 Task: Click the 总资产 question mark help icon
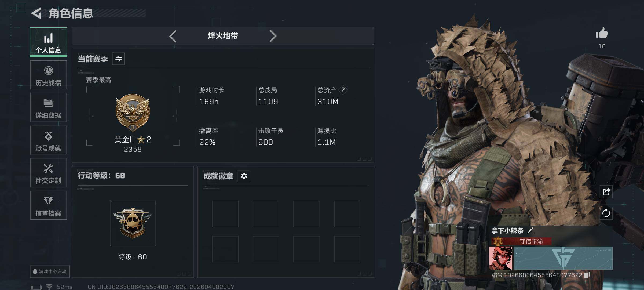[343, 90]
